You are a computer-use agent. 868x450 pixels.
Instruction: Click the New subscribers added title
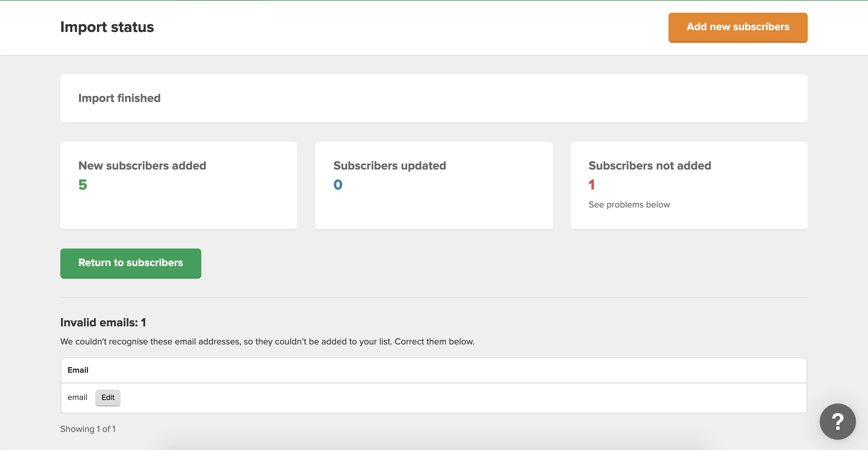click(x=142, y=166)
